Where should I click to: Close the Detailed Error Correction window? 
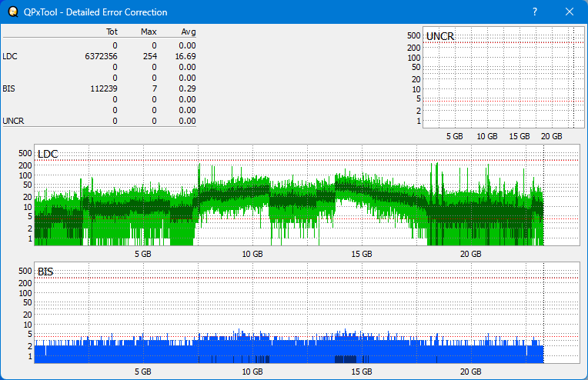[570, 12]
